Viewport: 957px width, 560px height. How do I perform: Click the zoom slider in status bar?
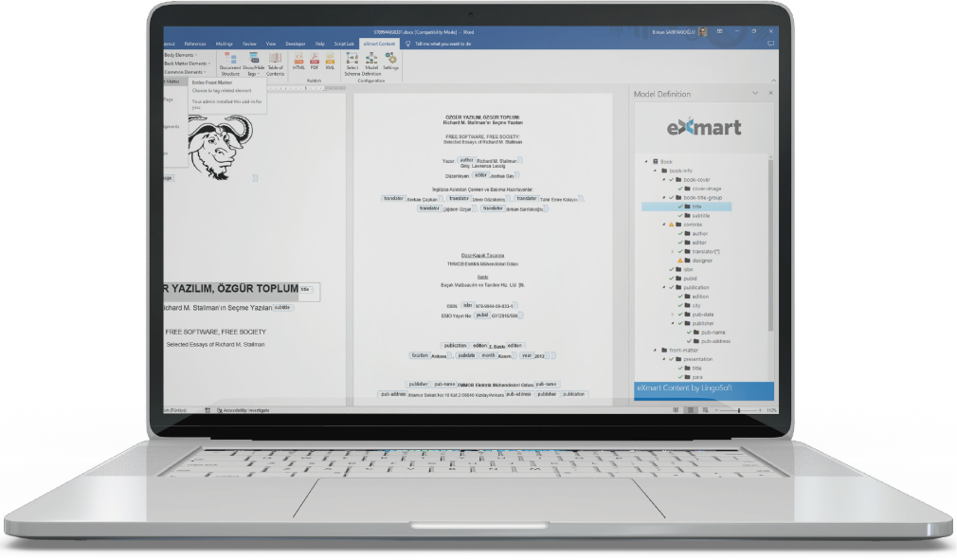739,410
